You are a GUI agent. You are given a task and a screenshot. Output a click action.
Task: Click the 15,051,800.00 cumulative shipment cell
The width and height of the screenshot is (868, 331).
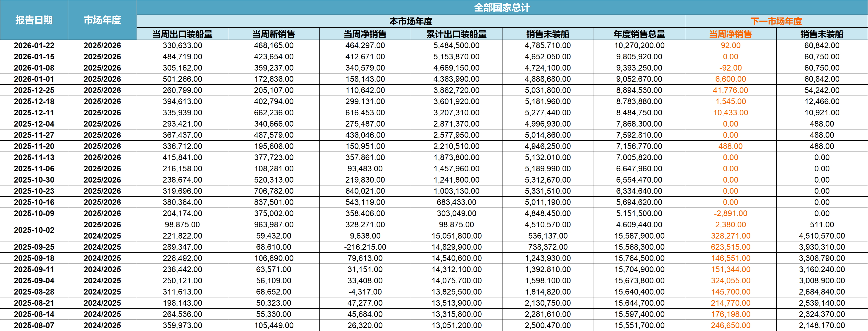pos(456,236)
